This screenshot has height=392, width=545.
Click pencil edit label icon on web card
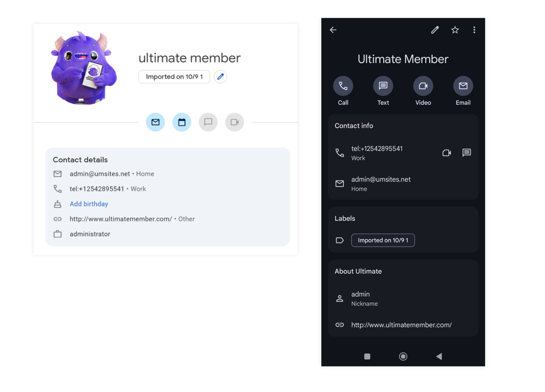(x=220, y=77)
